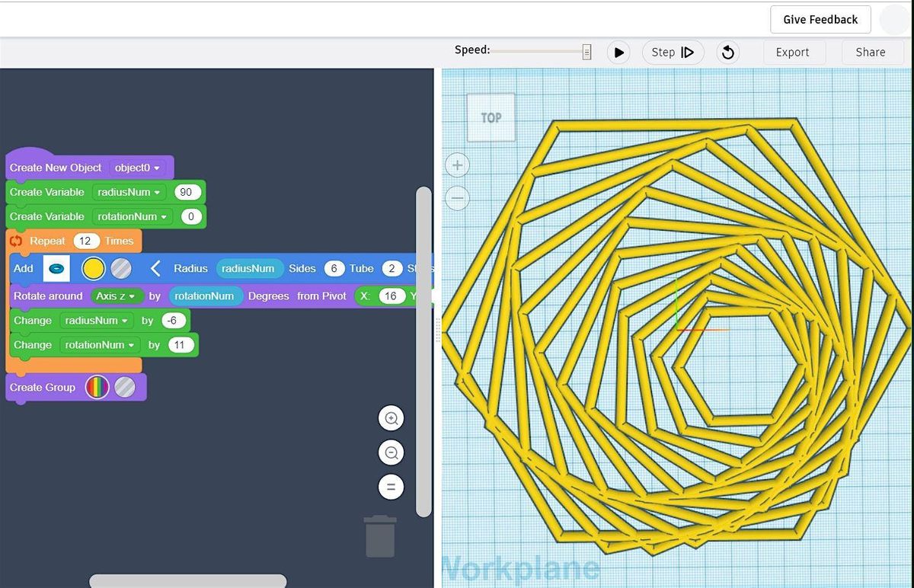Adjust the Speed slider handle
Screen dimensions: 914x588
tap(585, 50)
